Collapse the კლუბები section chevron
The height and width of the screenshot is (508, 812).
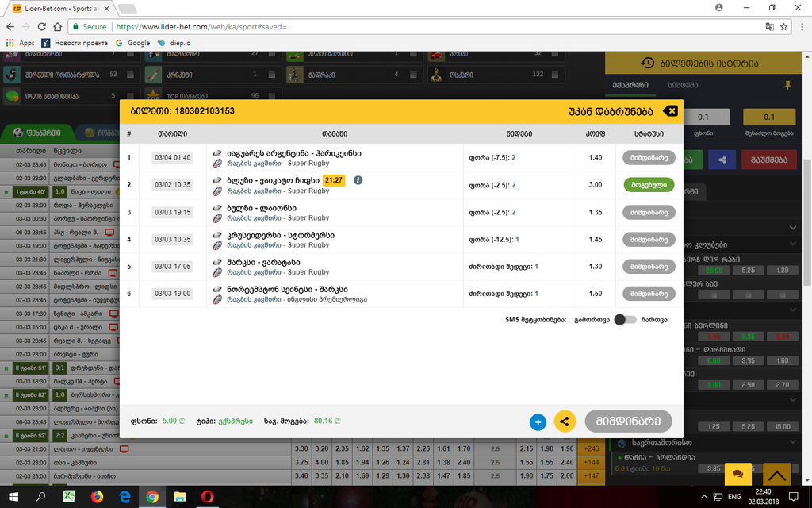point(793,244)
